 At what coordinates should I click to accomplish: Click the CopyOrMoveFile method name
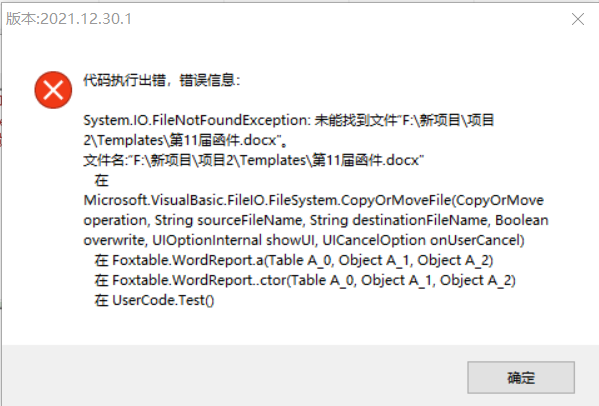[x=396, y=200]
